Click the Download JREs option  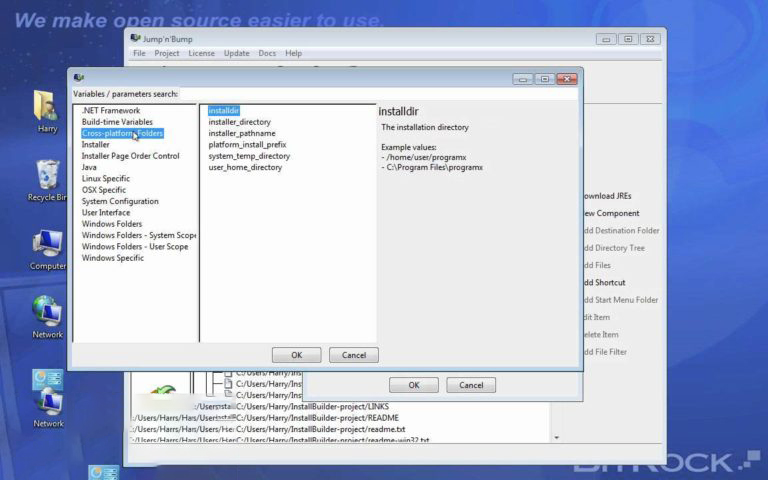click(x=607, y=196)
